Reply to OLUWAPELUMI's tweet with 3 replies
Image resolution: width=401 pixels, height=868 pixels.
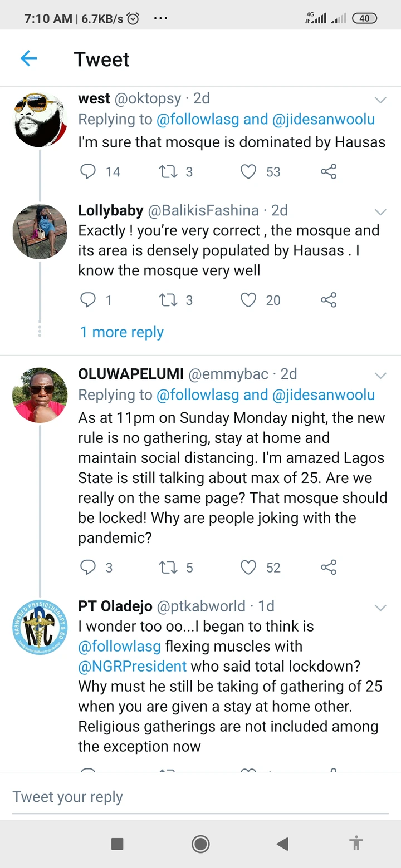tap(88, 567)
